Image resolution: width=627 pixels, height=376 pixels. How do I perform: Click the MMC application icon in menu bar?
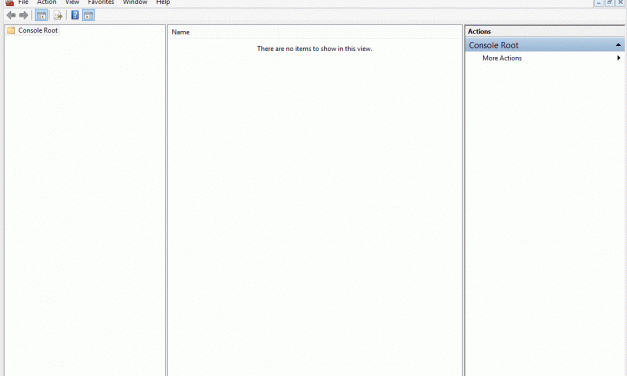[x=10, y=2]
